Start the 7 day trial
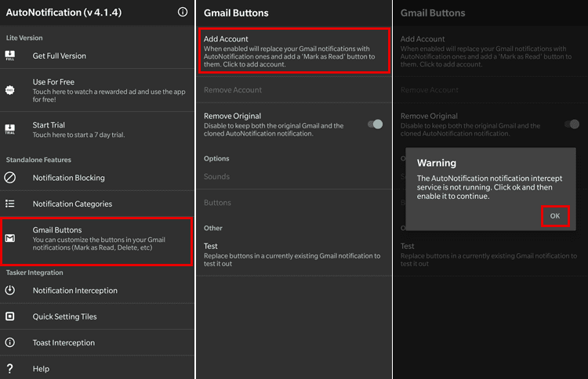588x379 pixels. point(97,129)
